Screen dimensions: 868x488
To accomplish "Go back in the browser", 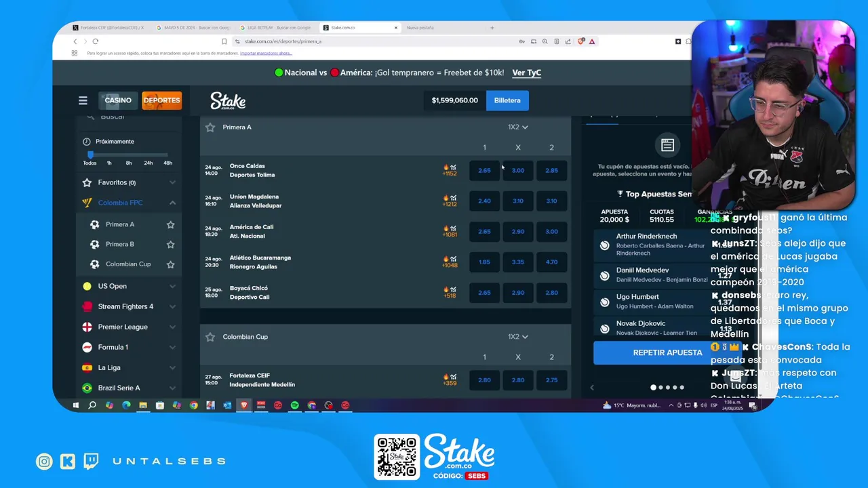I will [75, 41].
